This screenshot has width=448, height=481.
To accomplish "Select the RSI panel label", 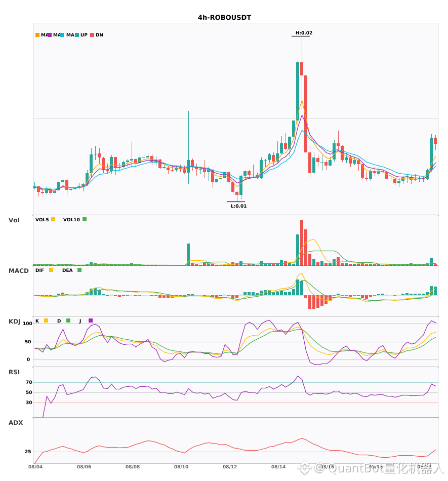I will coord(14,372).
